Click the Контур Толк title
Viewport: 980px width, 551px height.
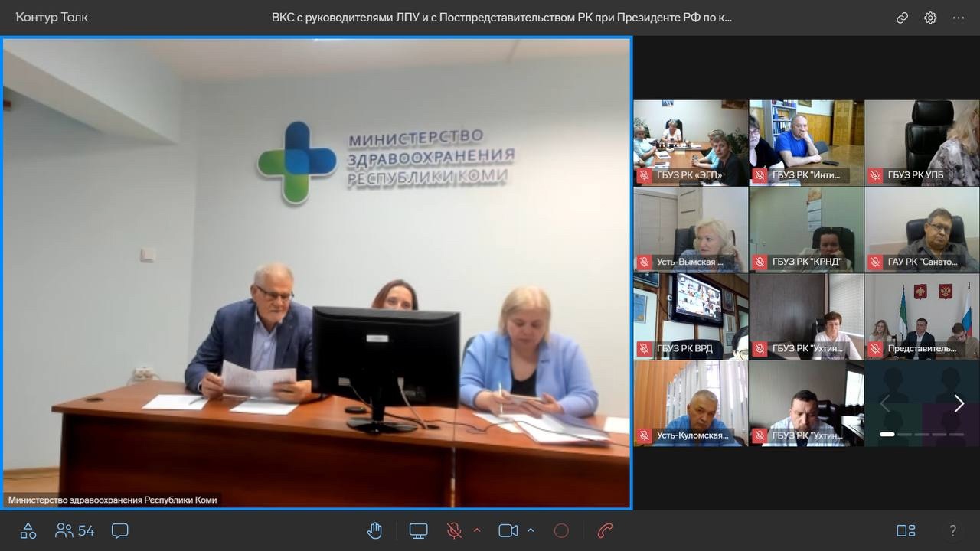point(52,17)
